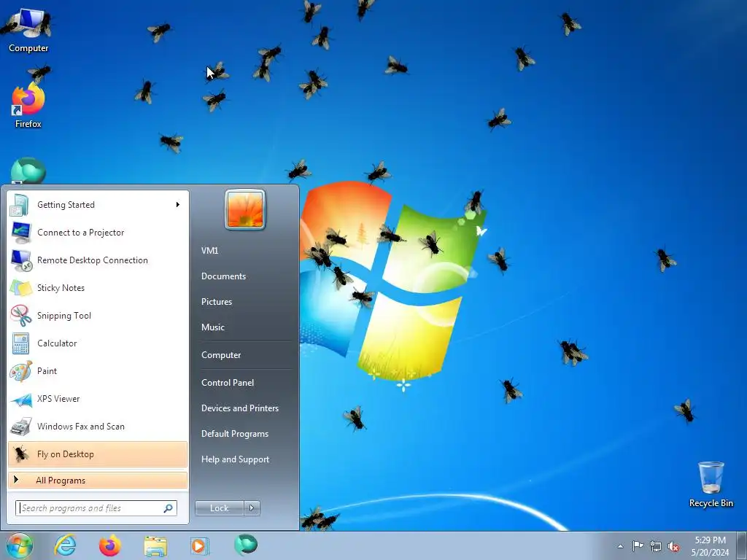Launch Remote Desktop Connection via its icon
The width and height of the screenshot is (747, 560).
[21, 260]
